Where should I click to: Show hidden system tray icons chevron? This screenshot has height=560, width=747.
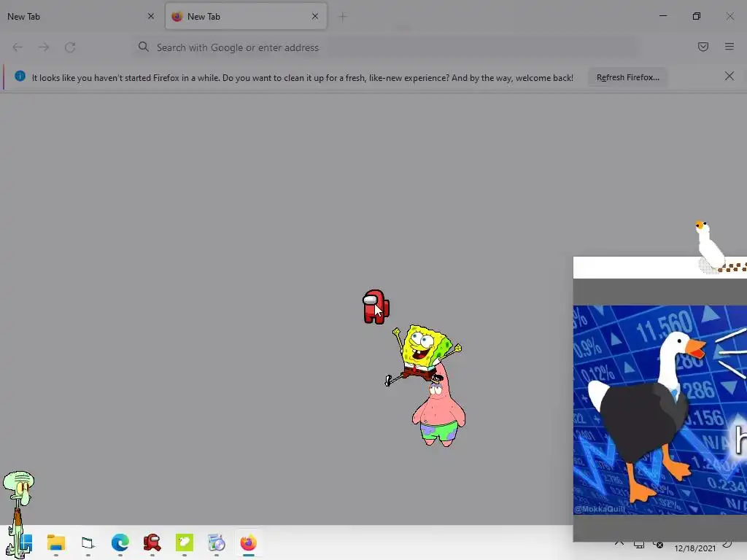click(619, 544)
